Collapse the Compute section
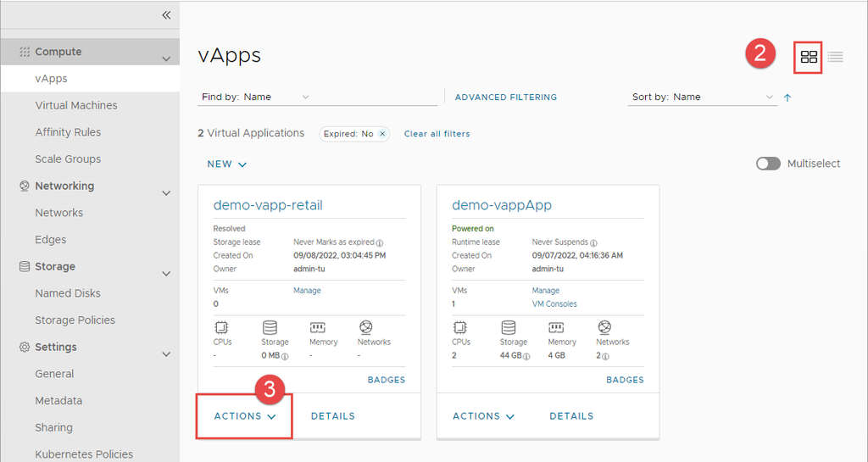Image resolution: width=868 pixels, height=462 pixels. tap(166, 58)
